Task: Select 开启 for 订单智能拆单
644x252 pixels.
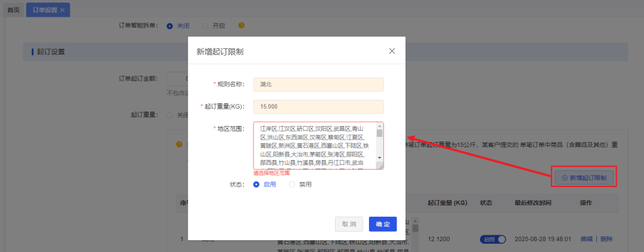Action: (206, 26)
